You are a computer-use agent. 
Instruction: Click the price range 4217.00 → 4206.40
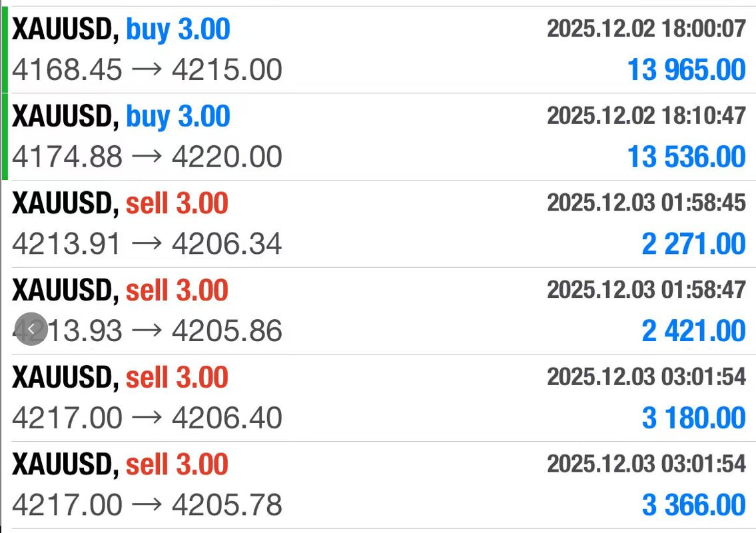coord(147,418)
